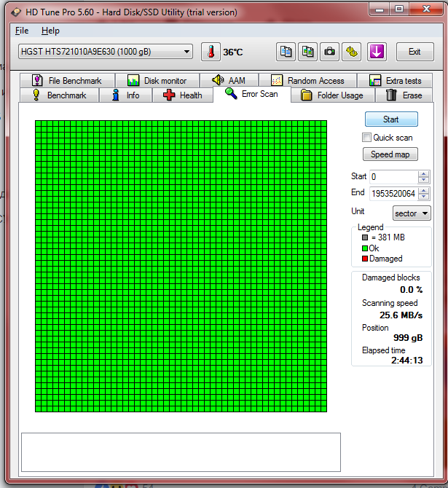Decrease the End value with down arrow
The height and width of the screenshot is (488, 448).
pos(423,197)
